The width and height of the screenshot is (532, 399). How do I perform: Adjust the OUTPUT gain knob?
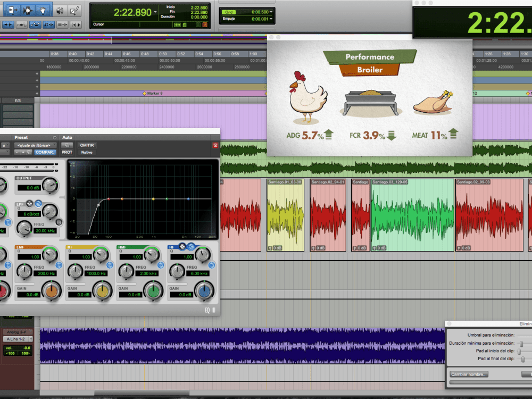(51, 186)
